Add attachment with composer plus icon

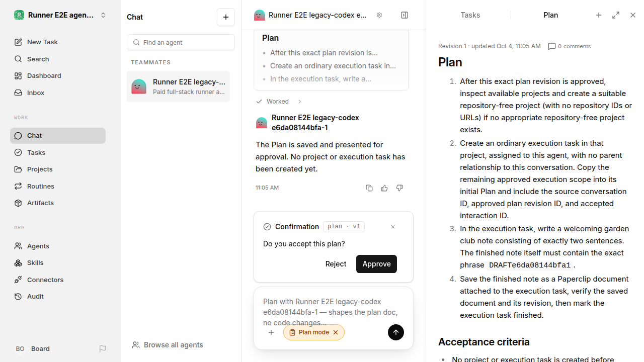click(x=271, y=332)
